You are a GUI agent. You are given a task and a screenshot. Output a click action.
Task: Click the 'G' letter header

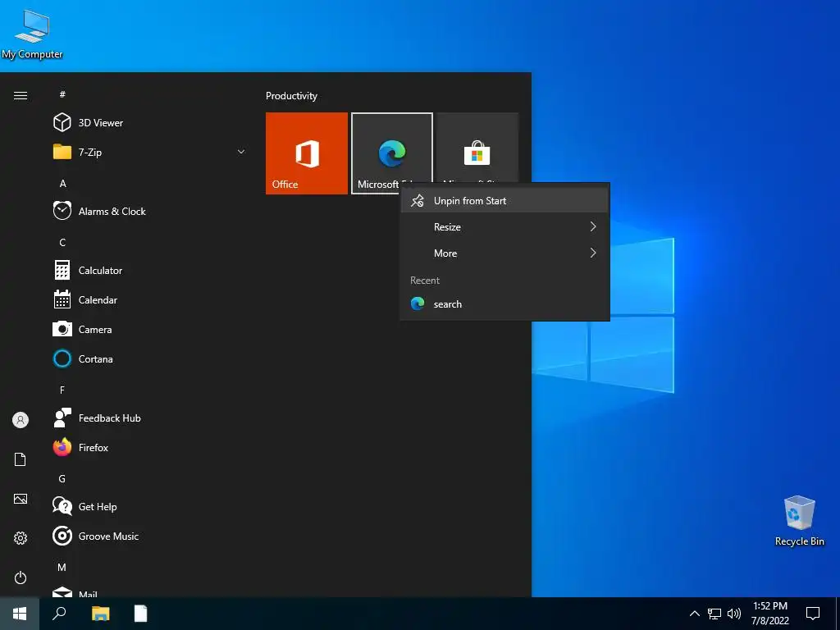pyautogui.click(x=62, y=478)
